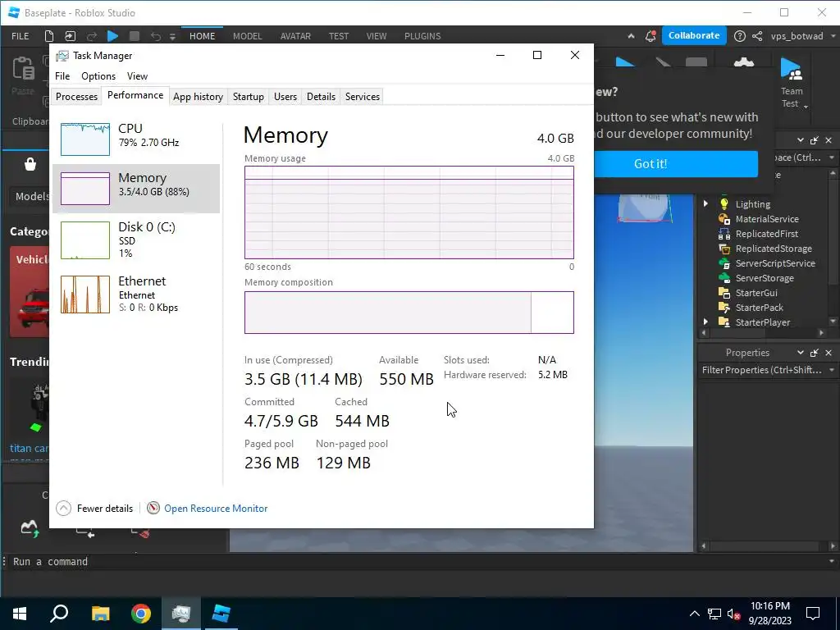Switch to the Users tab
The width and height of the screenshot is (840, 630).
(285, 97)
